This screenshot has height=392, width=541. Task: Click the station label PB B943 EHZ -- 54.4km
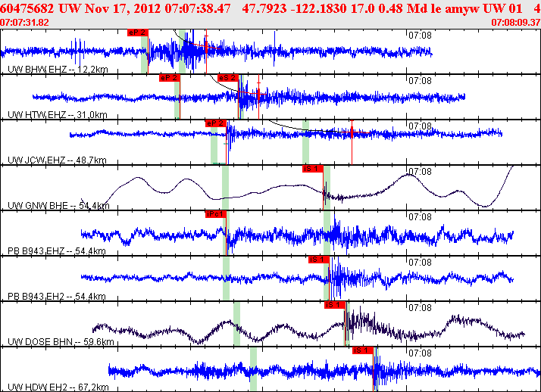[57, 251]
